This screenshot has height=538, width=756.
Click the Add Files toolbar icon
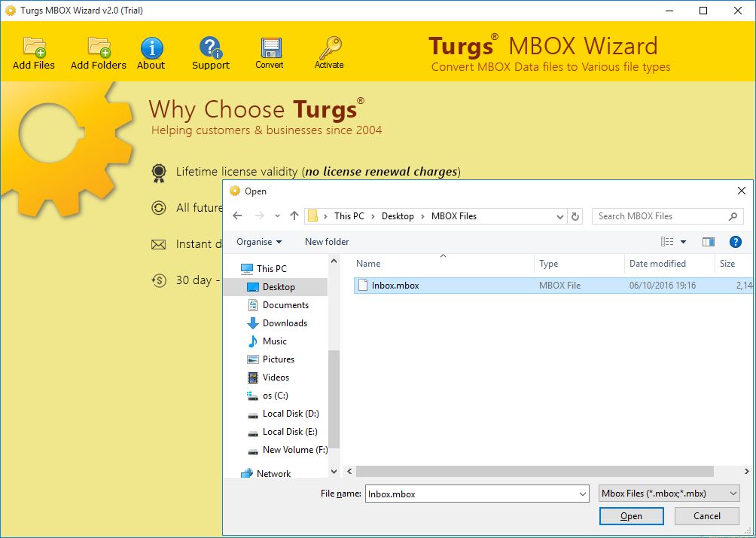(x=34, y=47)
